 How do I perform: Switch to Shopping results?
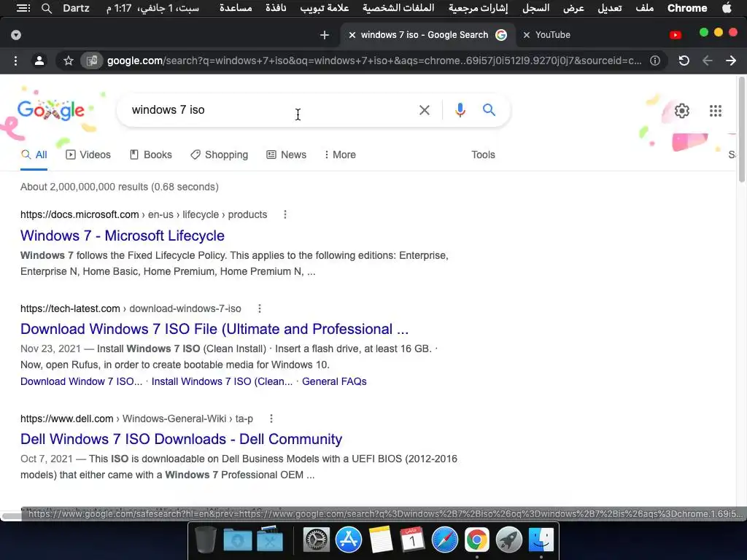[x=219, y=155]
